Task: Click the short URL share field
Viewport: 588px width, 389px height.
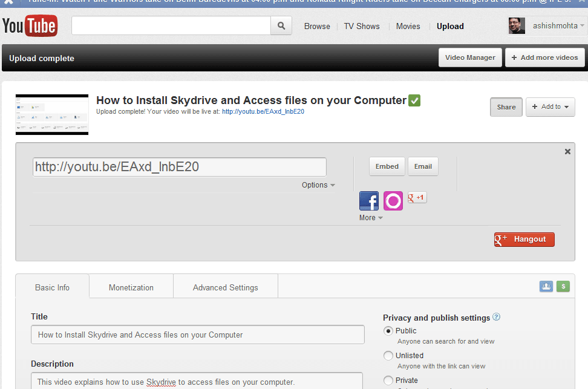Action: pyautogui.click(x=179, y=167)
